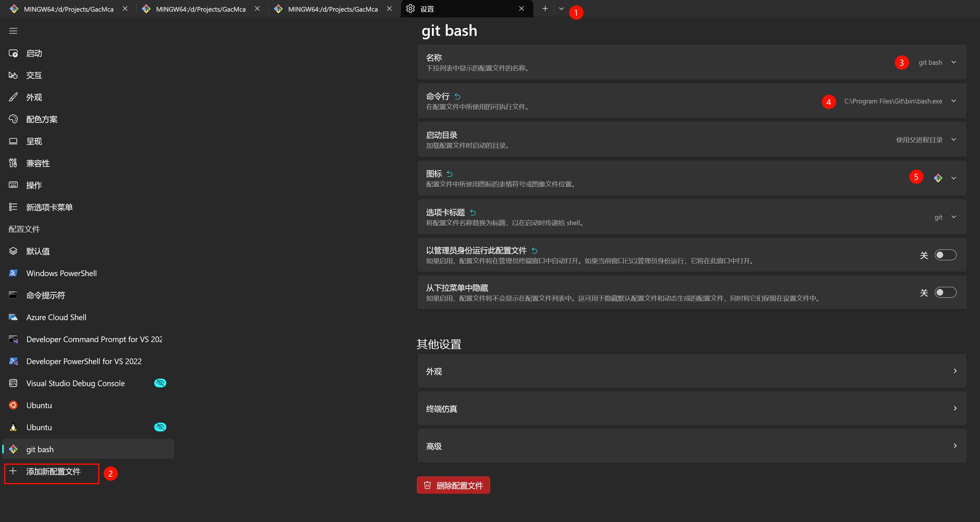The height and width of the screenshot is (522, 980).
Task: Reset 命令行 with its revert arrow icon
Action: tap(458, 97)
